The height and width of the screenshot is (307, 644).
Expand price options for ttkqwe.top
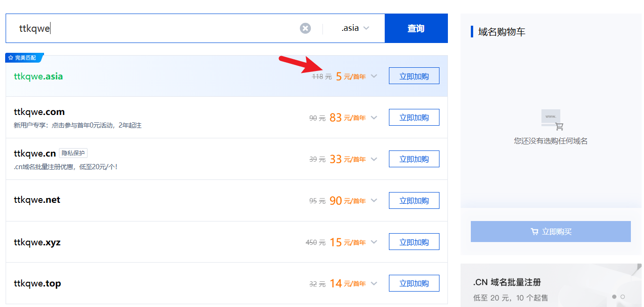click(x=373, y=283)
